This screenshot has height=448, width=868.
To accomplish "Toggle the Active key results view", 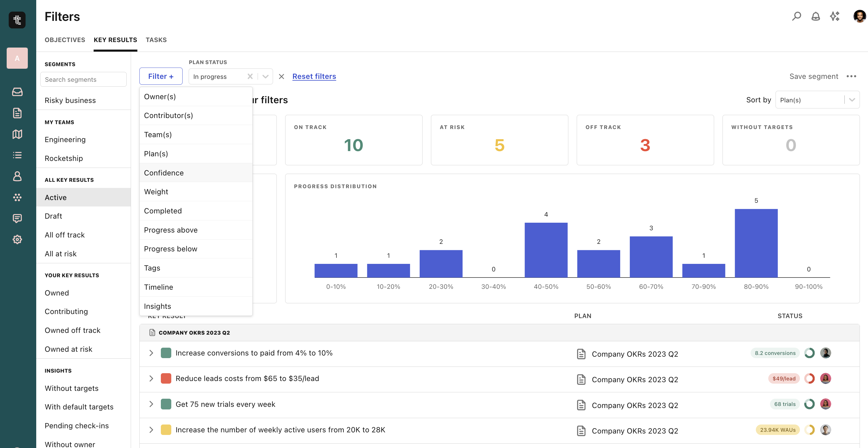I will coord(56,197).
